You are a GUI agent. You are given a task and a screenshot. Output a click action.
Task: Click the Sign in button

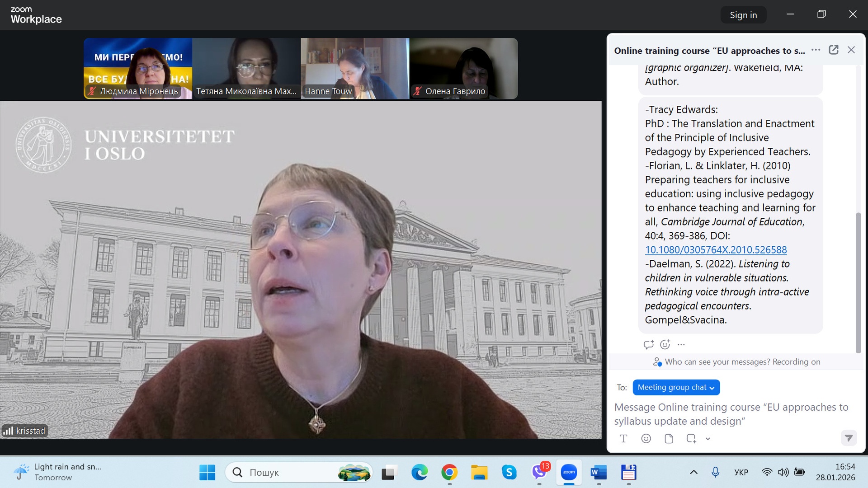click(743, 15)
